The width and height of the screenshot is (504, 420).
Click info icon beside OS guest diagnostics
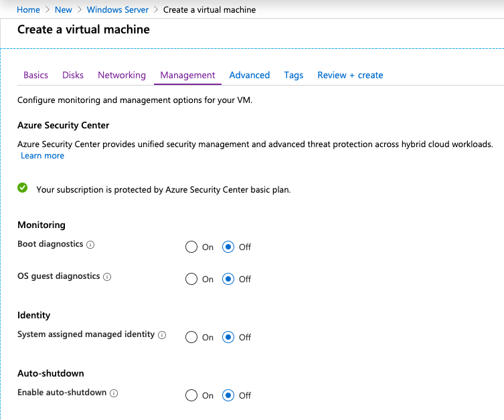coord(107,277)
